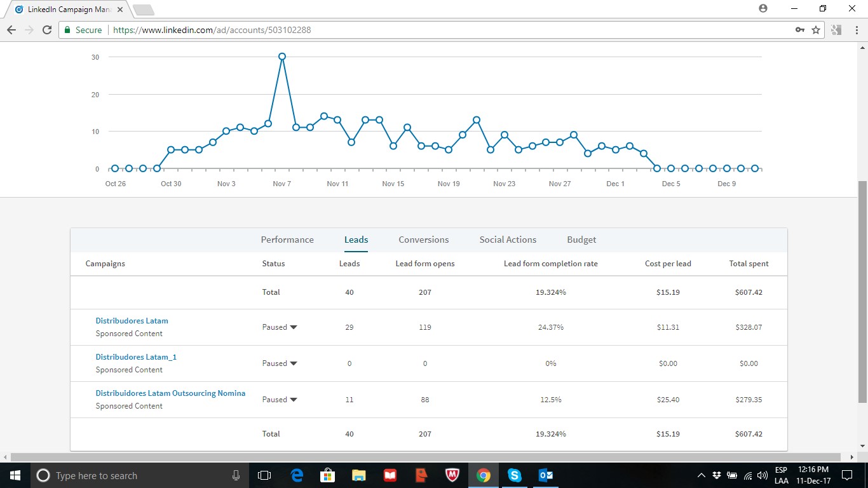Click the $328.07 total spent value

point(749,327)
